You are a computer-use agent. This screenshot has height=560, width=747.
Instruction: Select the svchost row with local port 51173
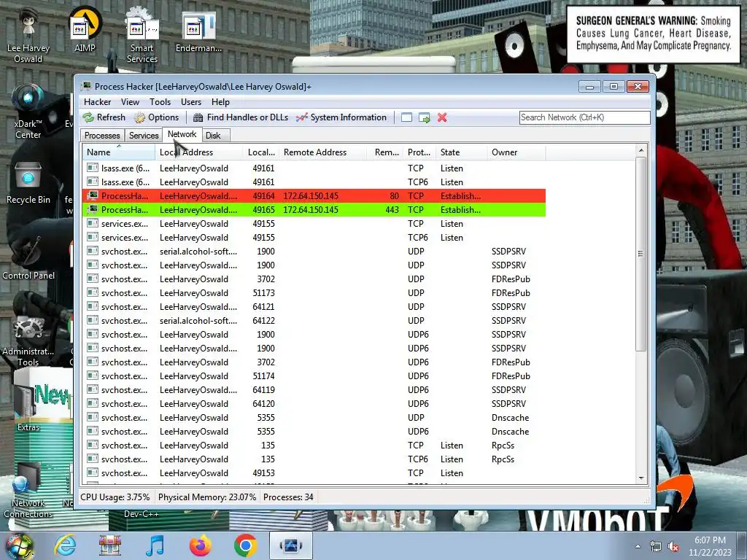[x=314, y=293]
